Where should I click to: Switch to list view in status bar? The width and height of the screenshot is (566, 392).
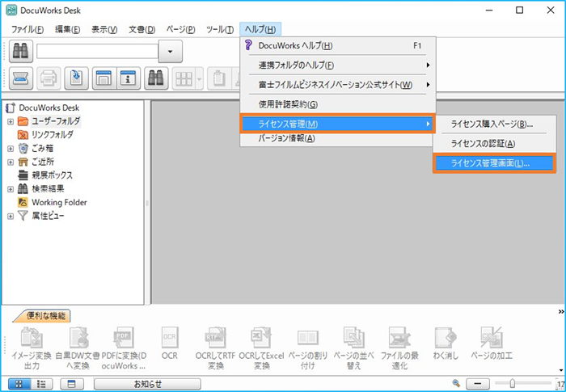coord(42,384)
